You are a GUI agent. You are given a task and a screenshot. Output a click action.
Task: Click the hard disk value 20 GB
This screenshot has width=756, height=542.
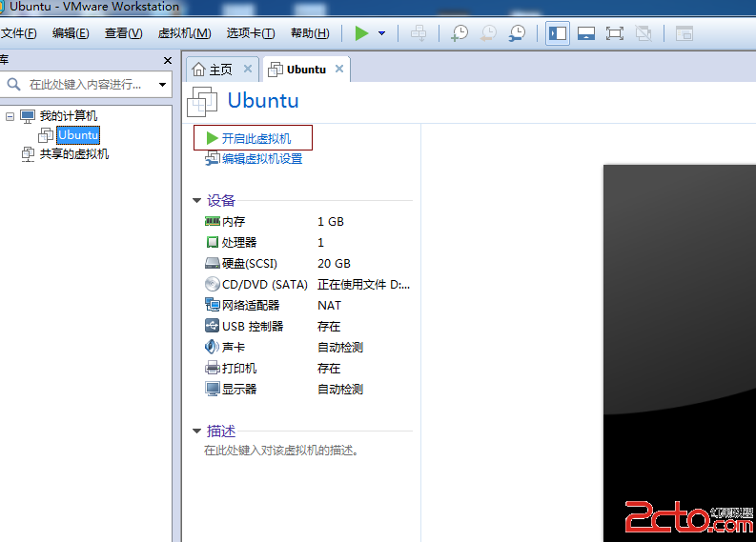[x=334, y=264]
